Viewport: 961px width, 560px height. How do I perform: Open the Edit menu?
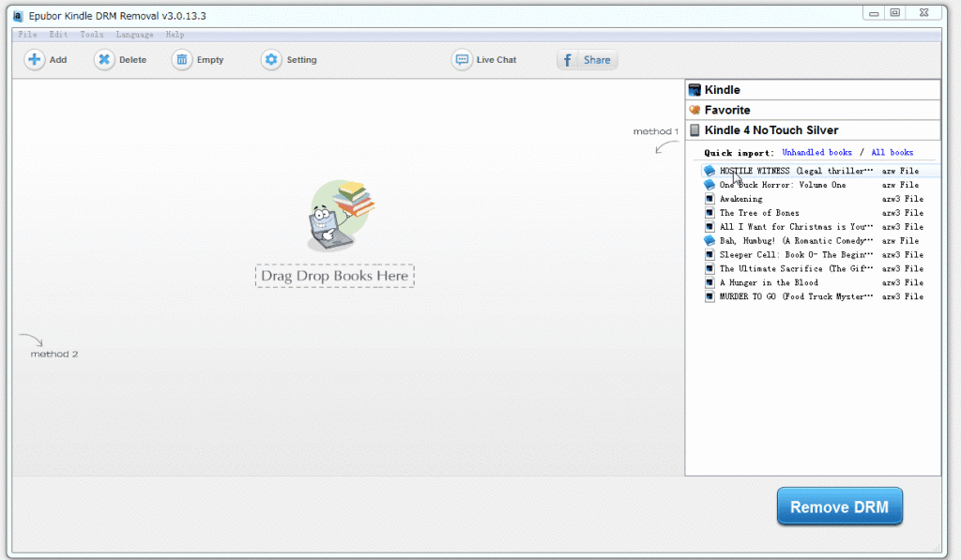(59, 35)
